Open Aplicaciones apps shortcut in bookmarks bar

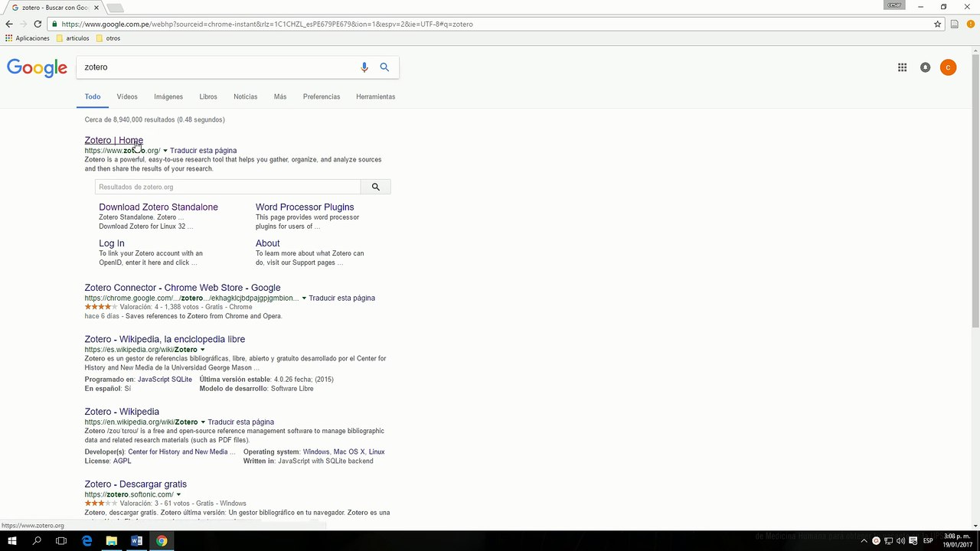tap(27, 38)
